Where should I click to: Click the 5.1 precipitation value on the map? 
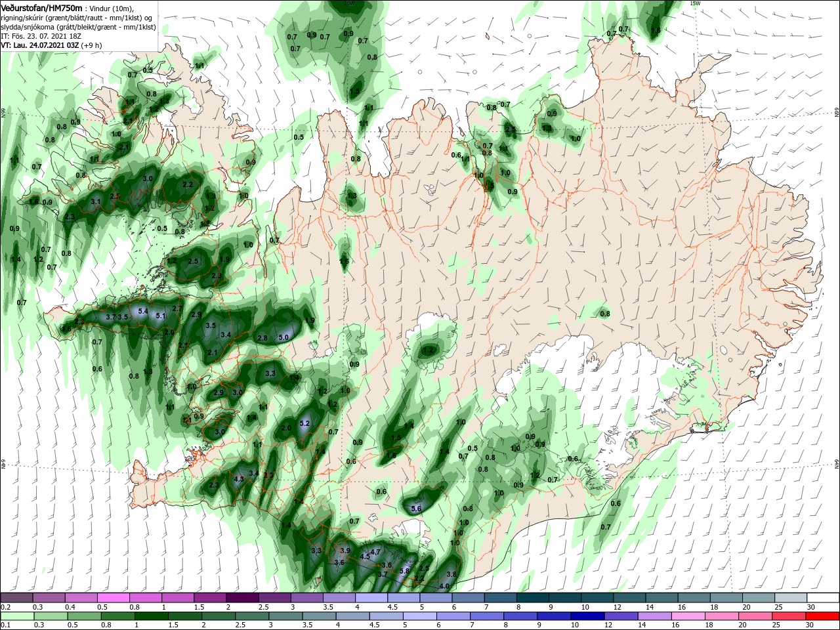pos(160,316)
